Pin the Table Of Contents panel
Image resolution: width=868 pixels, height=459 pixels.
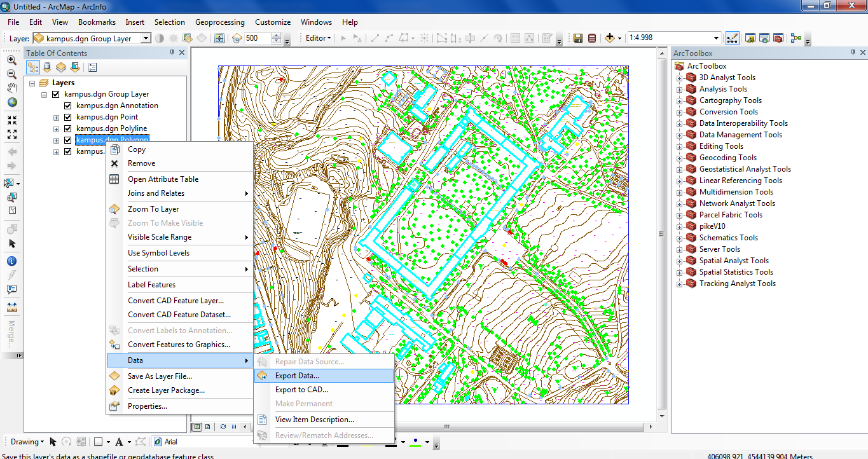pyautogui.click(x=172, y=53)
